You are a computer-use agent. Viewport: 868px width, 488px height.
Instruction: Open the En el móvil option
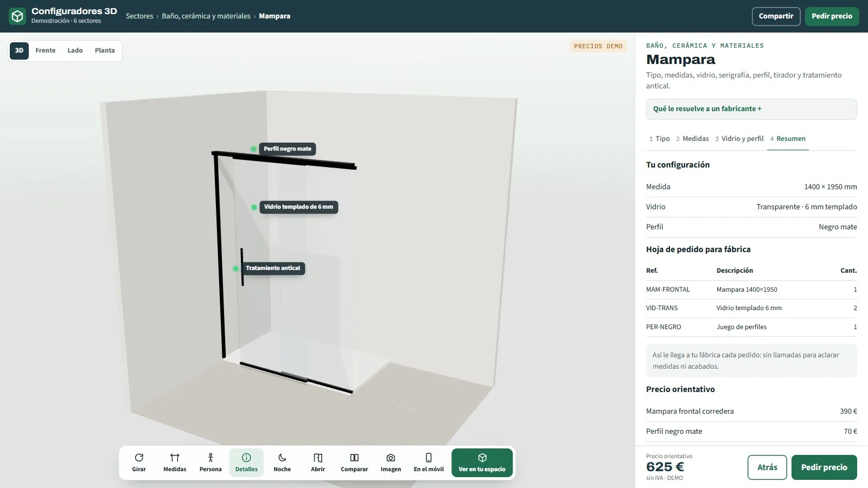click(429, 463)
